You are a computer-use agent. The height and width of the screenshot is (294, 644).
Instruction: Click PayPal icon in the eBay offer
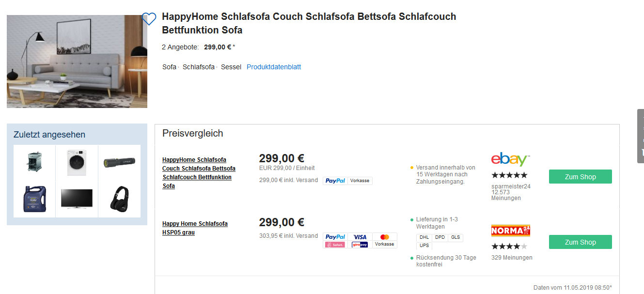click(x=335, y=181)
